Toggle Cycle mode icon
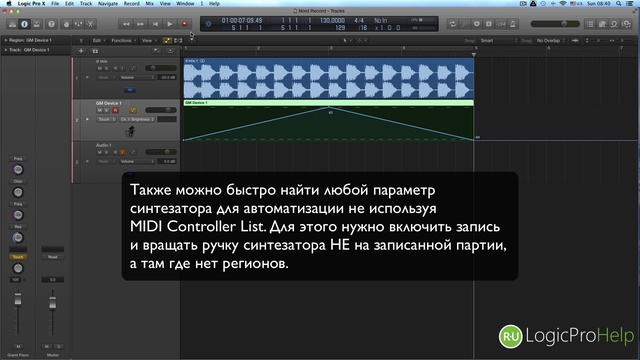The width and height of the screenshot is (640, 360). click(452, 24)
